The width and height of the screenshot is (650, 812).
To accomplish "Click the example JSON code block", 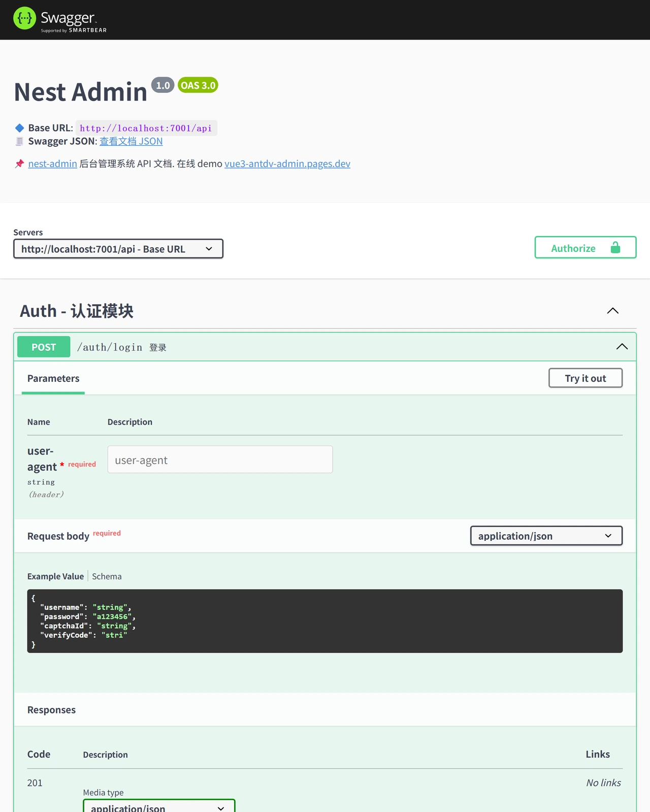I will pos(325,621).
